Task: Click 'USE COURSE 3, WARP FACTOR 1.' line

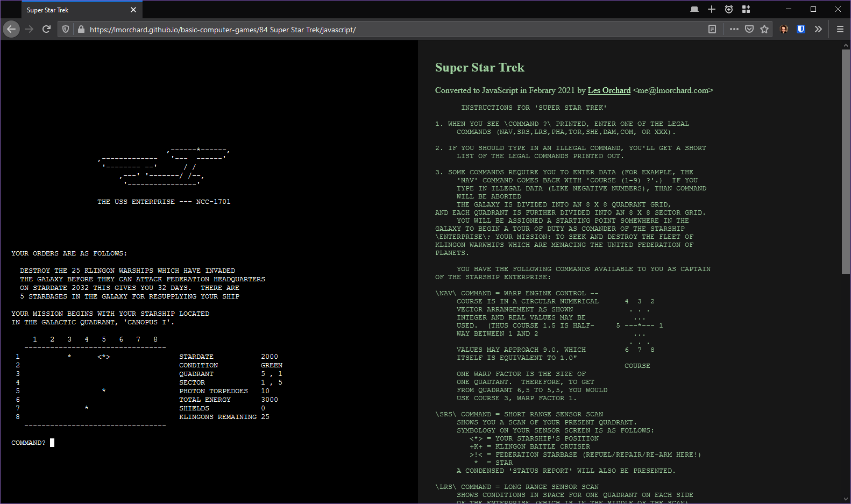Action: click(517, 398)
